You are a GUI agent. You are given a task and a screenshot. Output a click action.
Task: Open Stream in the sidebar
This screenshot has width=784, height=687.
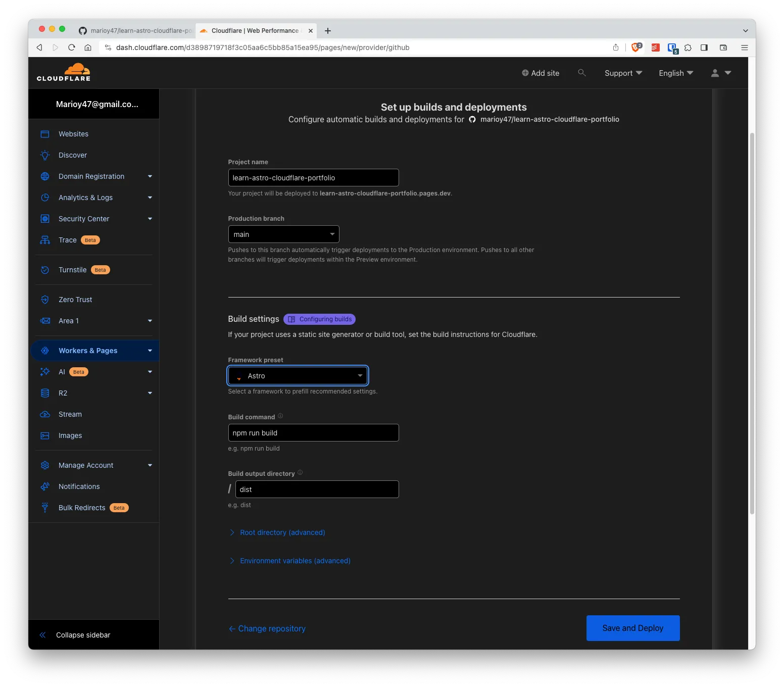click(70, 414)
